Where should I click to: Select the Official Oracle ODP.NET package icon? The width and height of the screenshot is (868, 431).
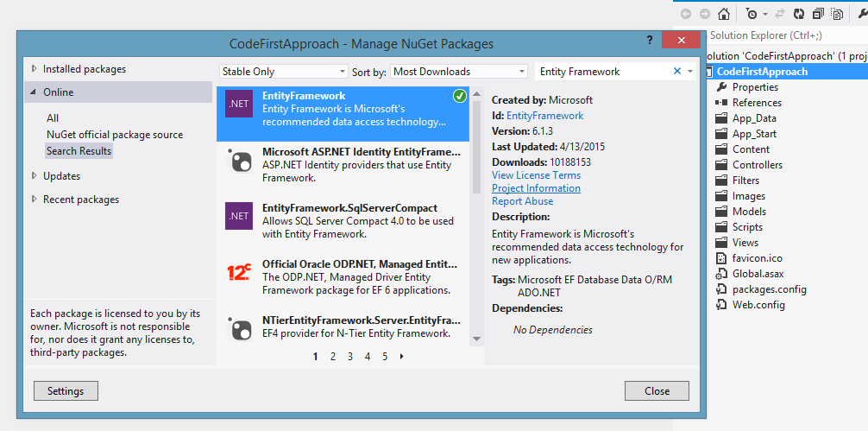[x=239, y=272]
